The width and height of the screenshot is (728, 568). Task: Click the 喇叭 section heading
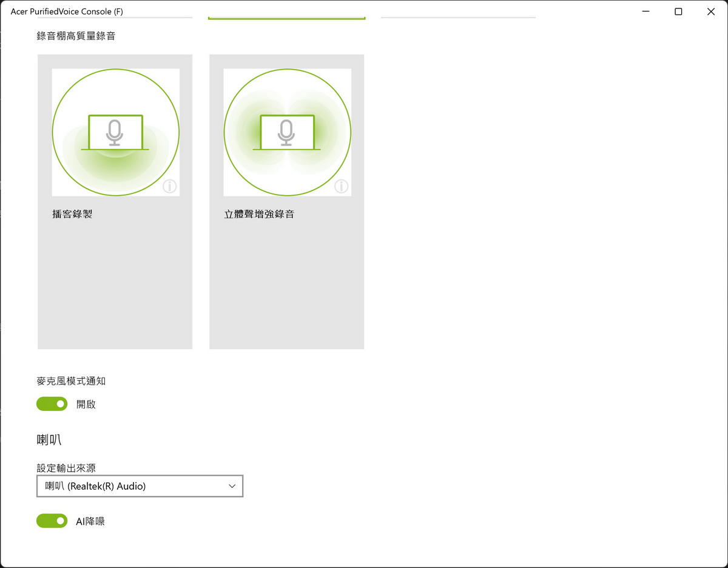point(49,440)
